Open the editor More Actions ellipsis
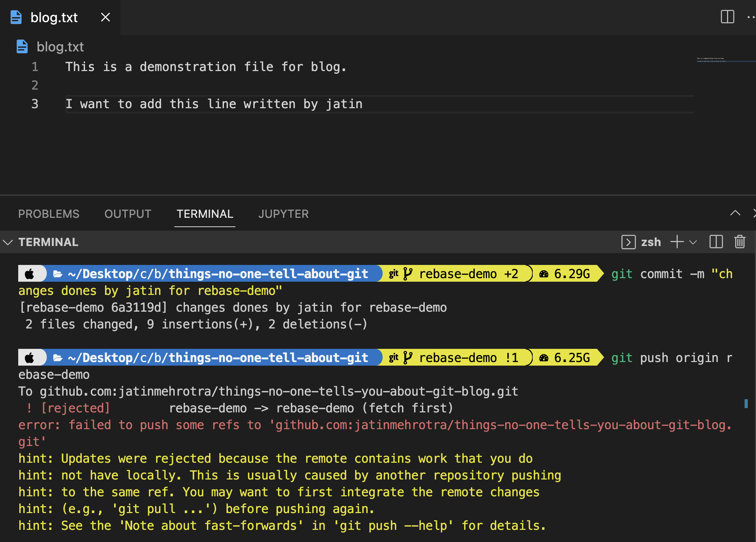Screen dimensions: 756x542 (x=751, y=17)
